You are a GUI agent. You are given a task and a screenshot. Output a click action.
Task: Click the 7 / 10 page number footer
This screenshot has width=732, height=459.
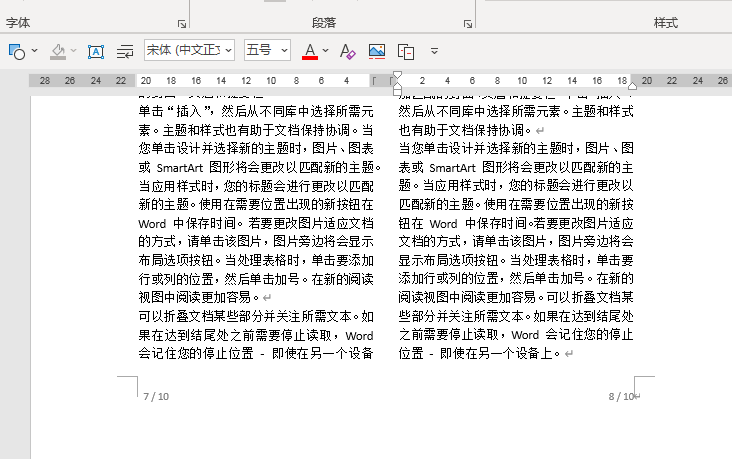[x=156, y=397]
